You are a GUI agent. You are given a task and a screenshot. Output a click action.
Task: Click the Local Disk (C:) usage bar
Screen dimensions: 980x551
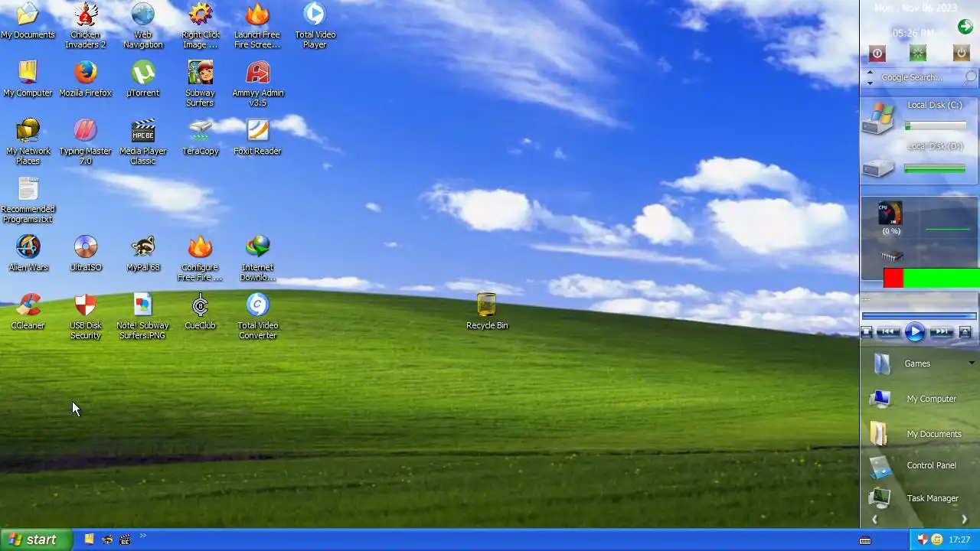pos(935,126)
